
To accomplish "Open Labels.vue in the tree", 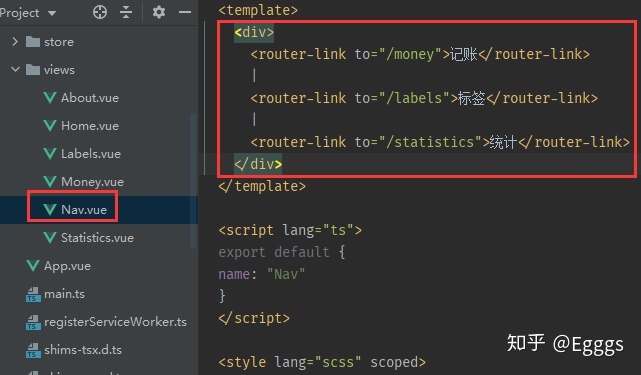I will 91,154.
